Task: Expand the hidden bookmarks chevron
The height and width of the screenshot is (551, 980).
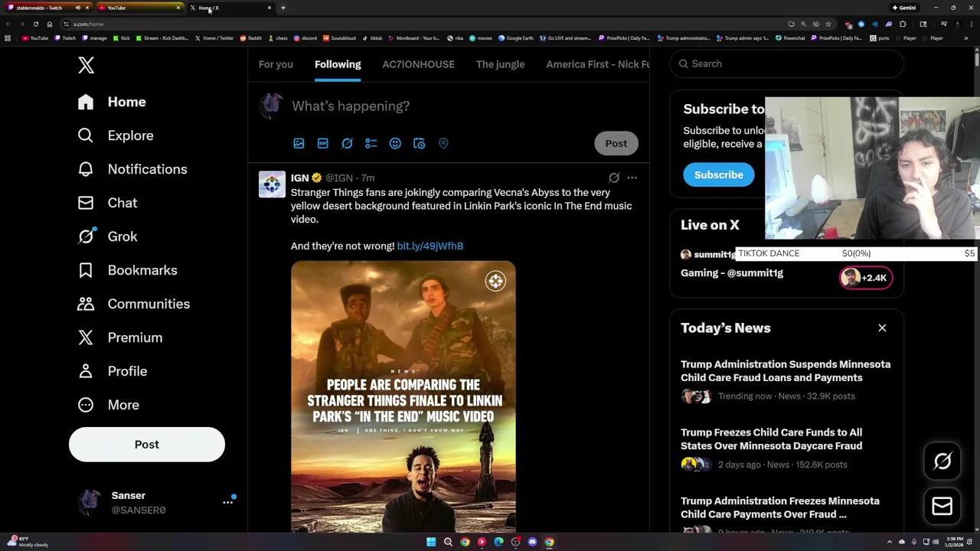Action: 966,37
